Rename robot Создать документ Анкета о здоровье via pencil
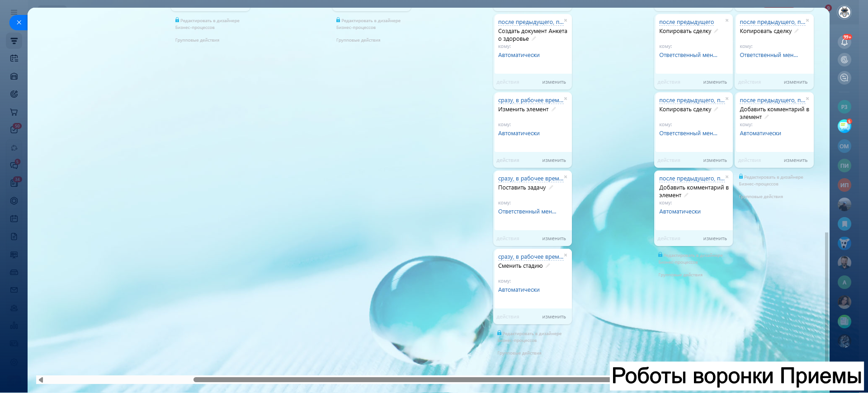 (534, 39)
